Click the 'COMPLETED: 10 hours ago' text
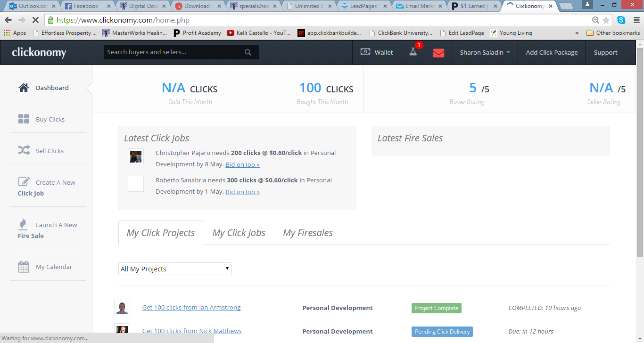This screenshot has height=343, width=644. pos(545,308)
